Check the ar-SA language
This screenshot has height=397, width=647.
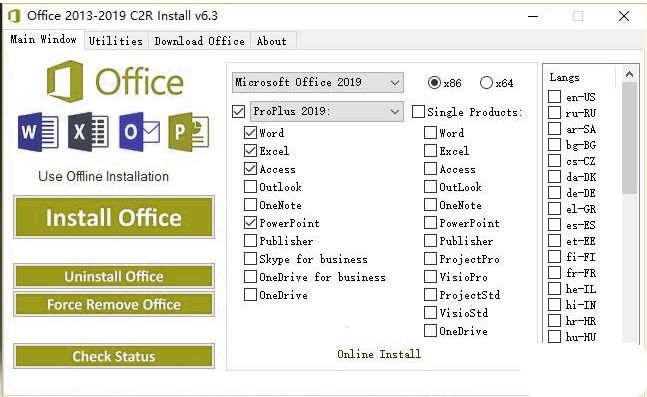tap(554, 129)
